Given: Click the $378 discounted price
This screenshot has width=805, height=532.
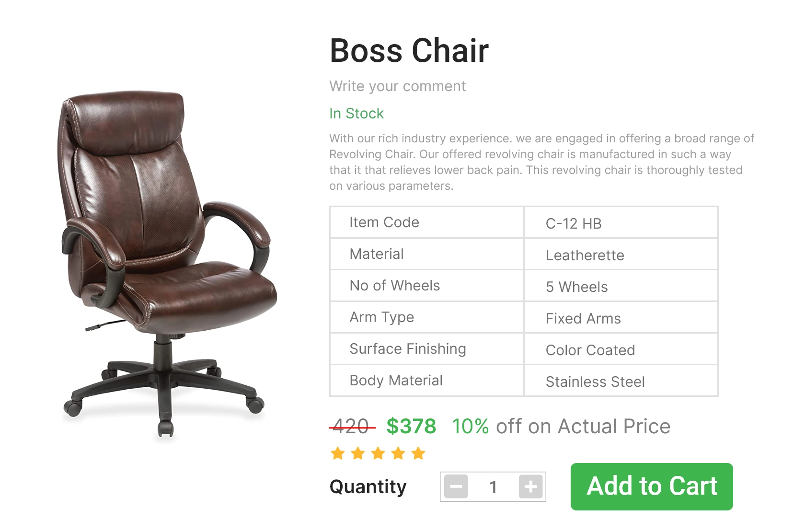Looking at the screenshot, I should 411,426.
